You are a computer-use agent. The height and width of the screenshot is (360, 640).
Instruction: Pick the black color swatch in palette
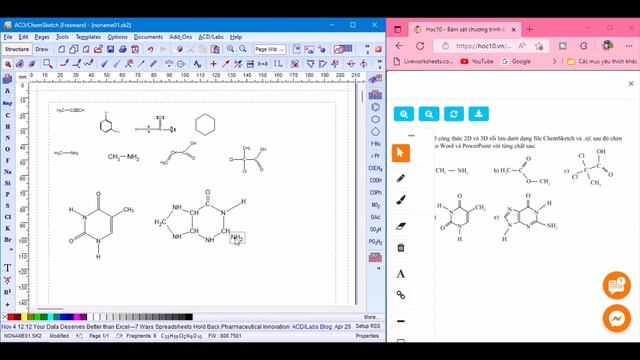tap(189, 317)
